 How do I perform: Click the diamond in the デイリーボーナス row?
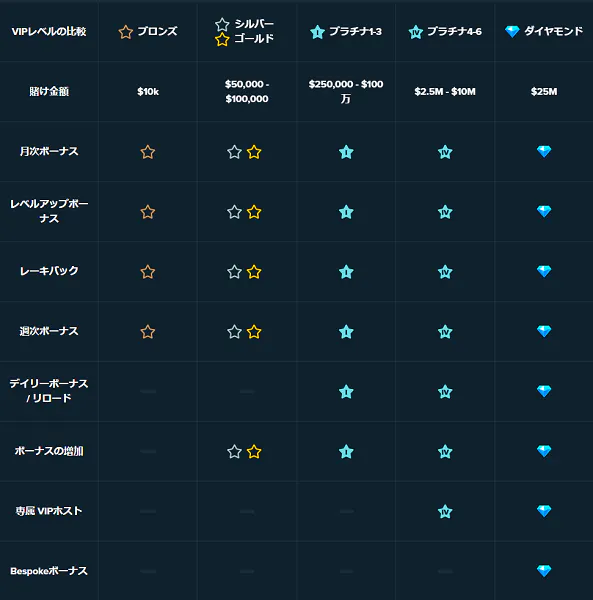click(544, 391)
